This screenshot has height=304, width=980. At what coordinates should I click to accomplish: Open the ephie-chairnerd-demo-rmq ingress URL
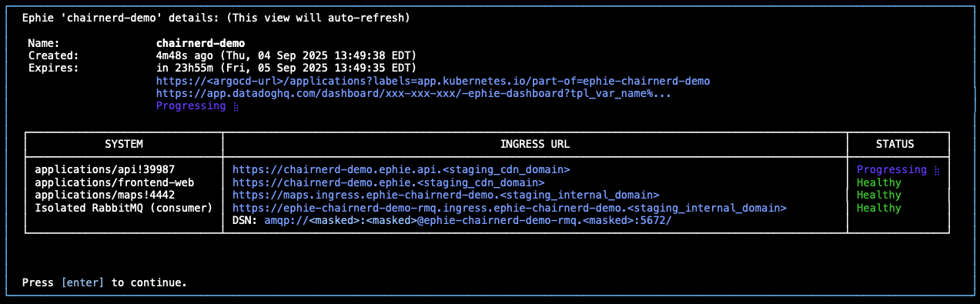510,208
